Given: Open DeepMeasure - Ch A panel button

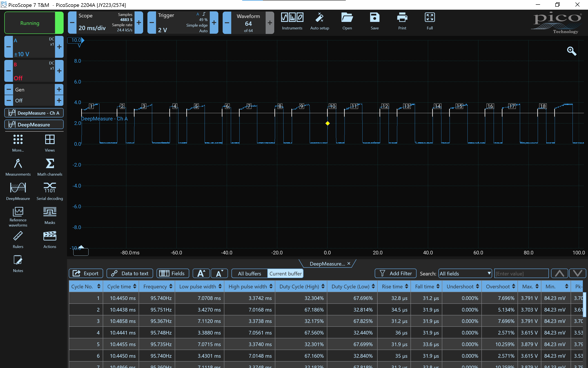Looking at the screenshot, I should pos(34,113).
